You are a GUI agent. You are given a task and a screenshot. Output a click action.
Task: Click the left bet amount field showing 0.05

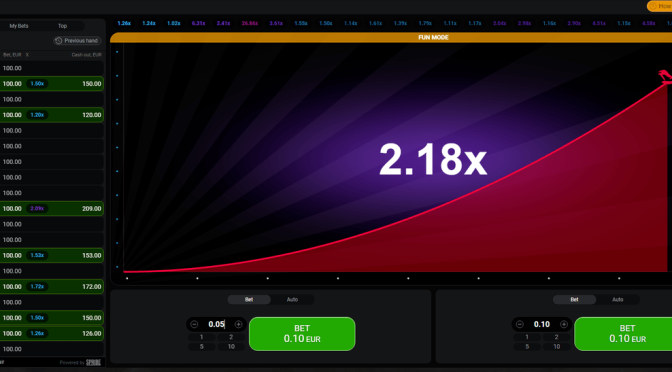pos(216,324)
